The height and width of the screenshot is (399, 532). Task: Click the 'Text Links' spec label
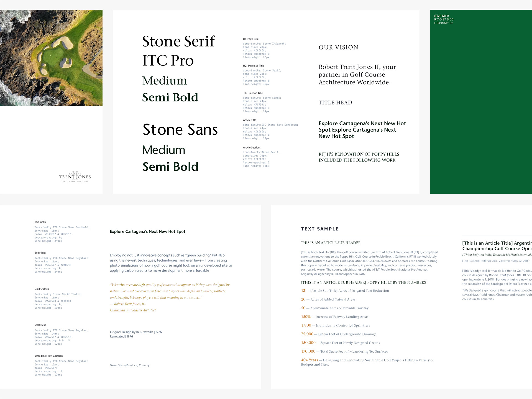tap(40, 222)
